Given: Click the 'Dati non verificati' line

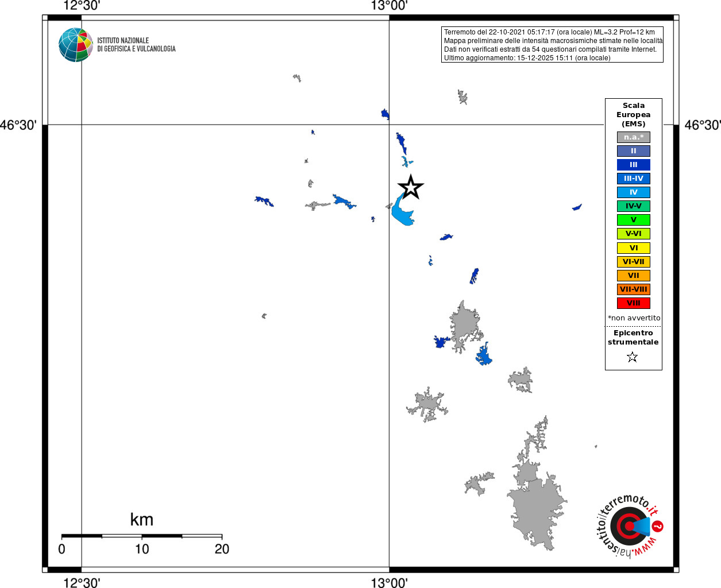Looking at the screenshot, I should pyautogui.click(x=550, y=49).
